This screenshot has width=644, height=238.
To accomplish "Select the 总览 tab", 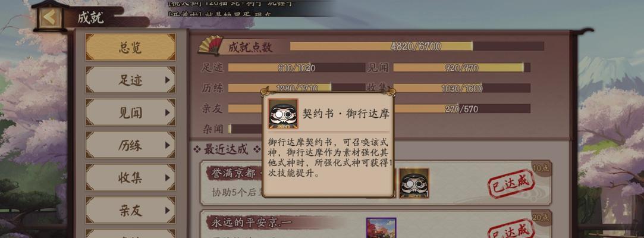I will (131, 47).
